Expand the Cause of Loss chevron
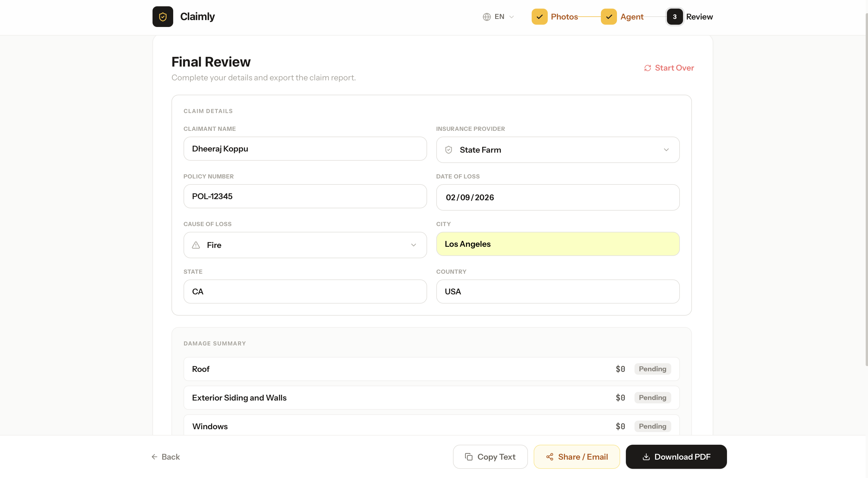Screen dimensions: 868x478 click(x=413, y=245)
